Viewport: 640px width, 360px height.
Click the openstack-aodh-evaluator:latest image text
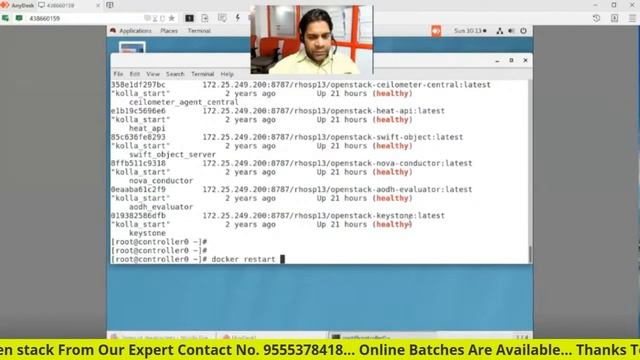point(401,189)
